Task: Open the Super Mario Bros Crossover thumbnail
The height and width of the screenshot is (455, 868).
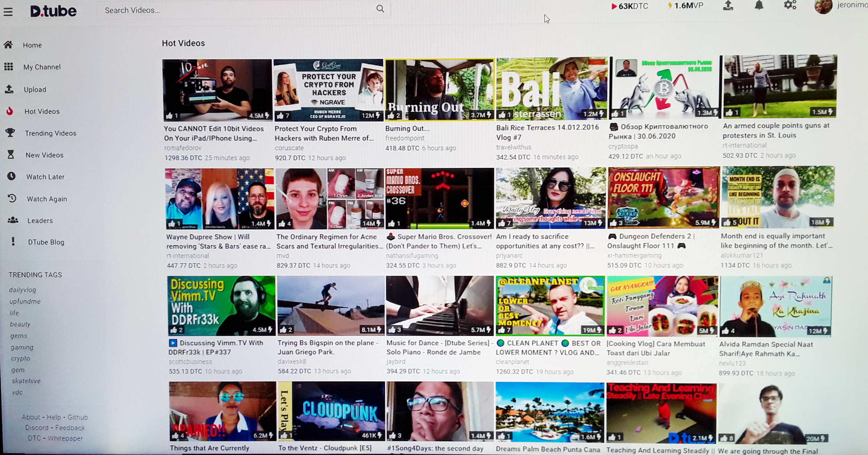Action: click(x=440, y=198)
